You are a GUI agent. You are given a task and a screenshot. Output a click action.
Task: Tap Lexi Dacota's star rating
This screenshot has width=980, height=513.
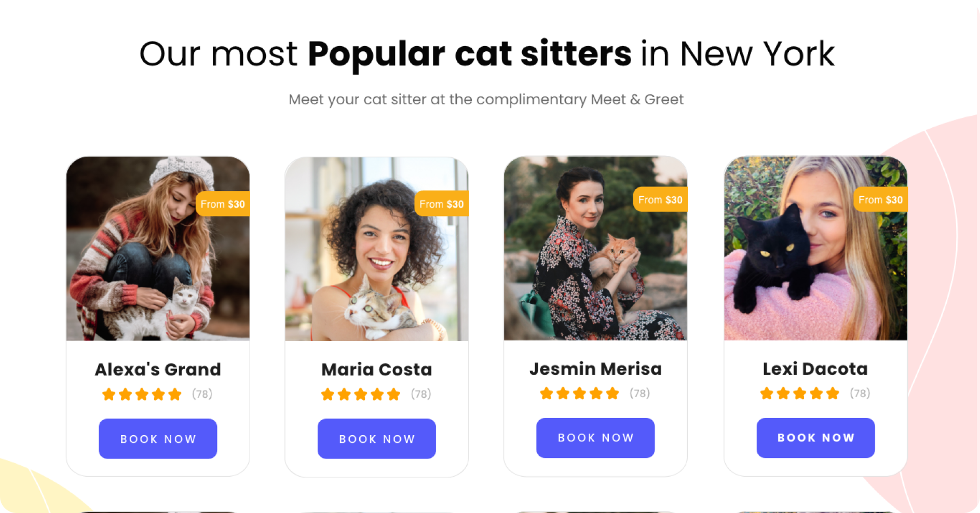[799, 393]
